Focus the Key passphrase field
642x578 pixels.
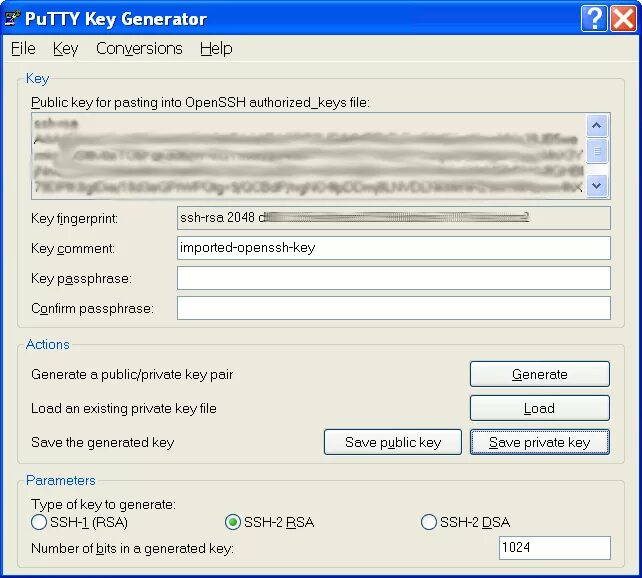click(x=393, y=278)
